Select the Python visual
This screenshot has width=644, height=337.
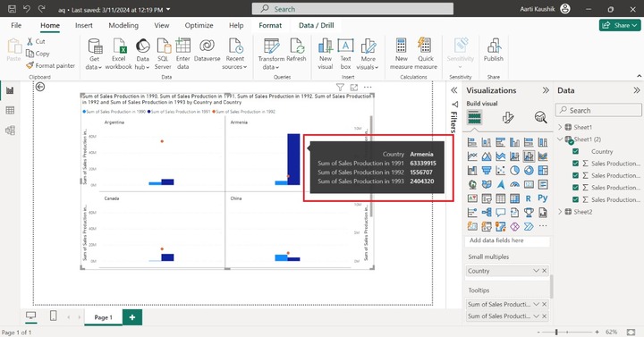tap(543, 198)
